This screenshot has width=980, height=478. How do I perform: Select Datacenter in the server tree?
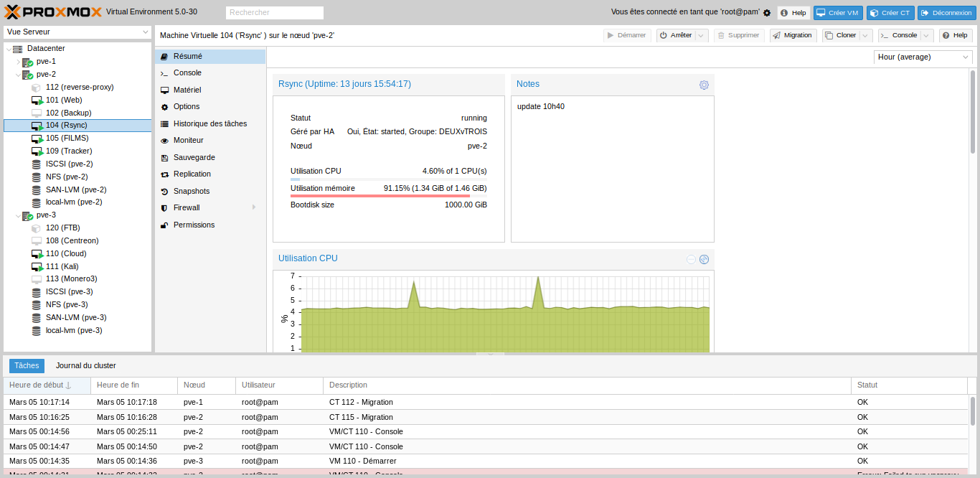(x=46, y=48)
